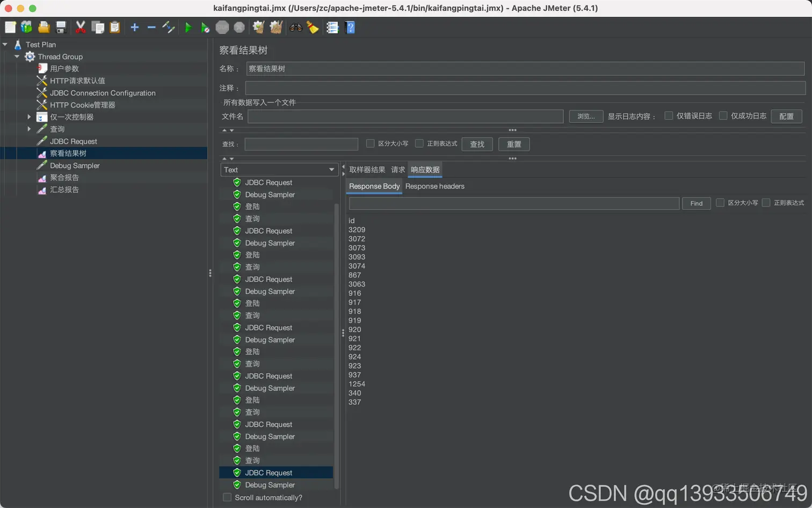This screenshot has height=508, width=812.
Task: Click the 聚合报告 listener icon
Action: coord(42,178)
